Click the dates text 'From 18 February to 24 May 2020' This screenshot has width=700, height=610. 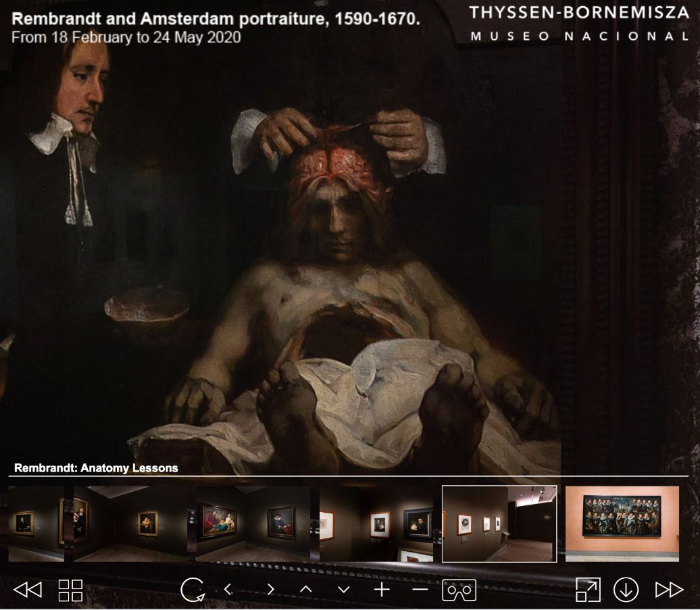pos(126,37)
